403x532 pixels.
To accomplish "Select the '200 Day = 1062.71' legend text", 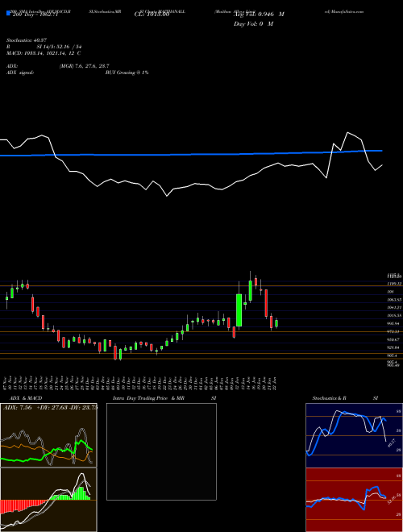I will 35,15.
